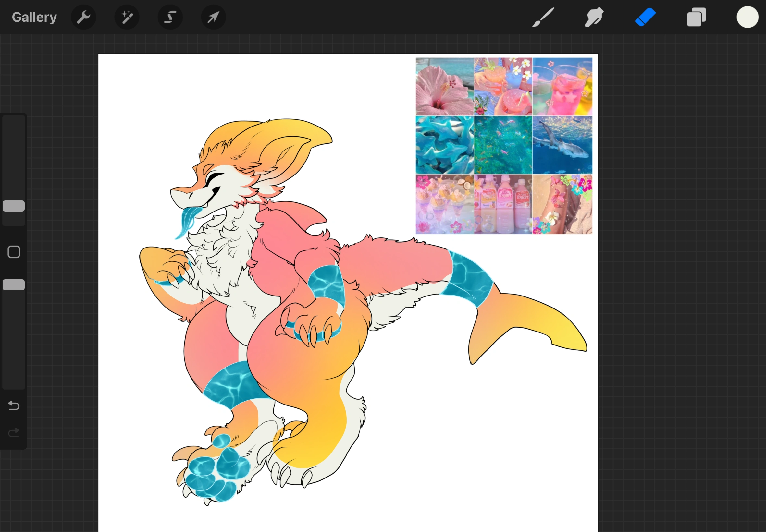Tap the shark character artwork on canvas

[x=283, y=317]
